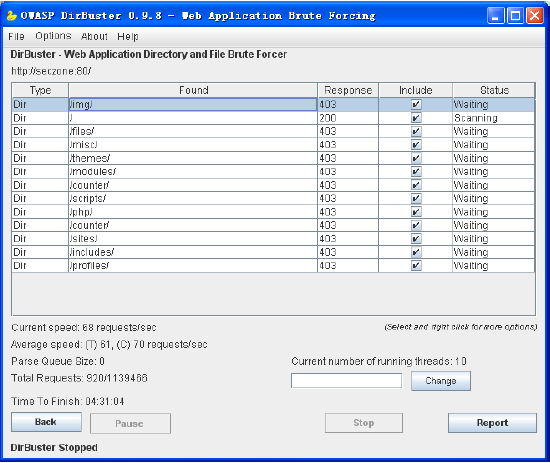Screen dimensions: 550x463
Task: Open the Help menu
Action: (128, 36)
